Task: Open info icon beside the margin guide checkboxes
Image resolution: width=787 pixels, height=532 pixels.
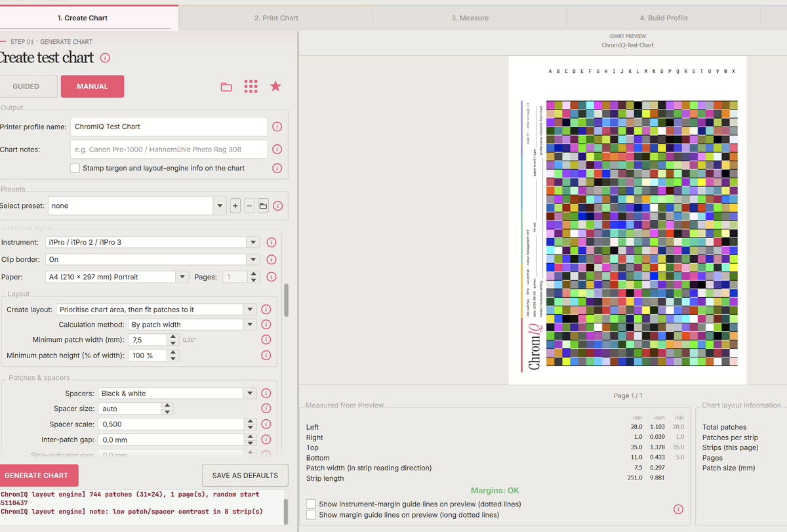Action: [x=678, y=510]
